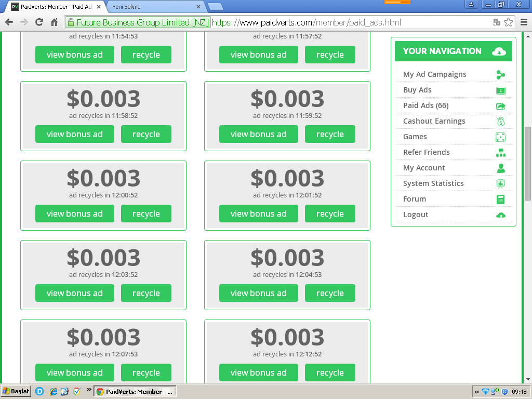Open the My Account link
The width and height of the screenshot is (532, 399).
coord(424,168)
